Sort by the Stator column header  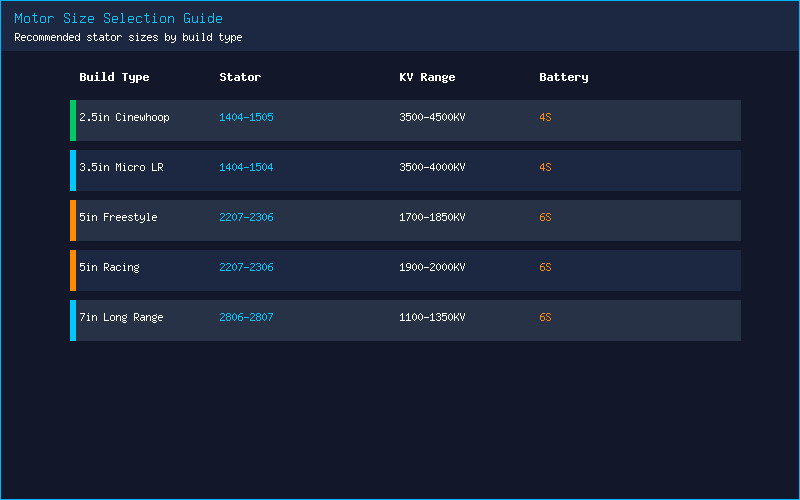240,77
